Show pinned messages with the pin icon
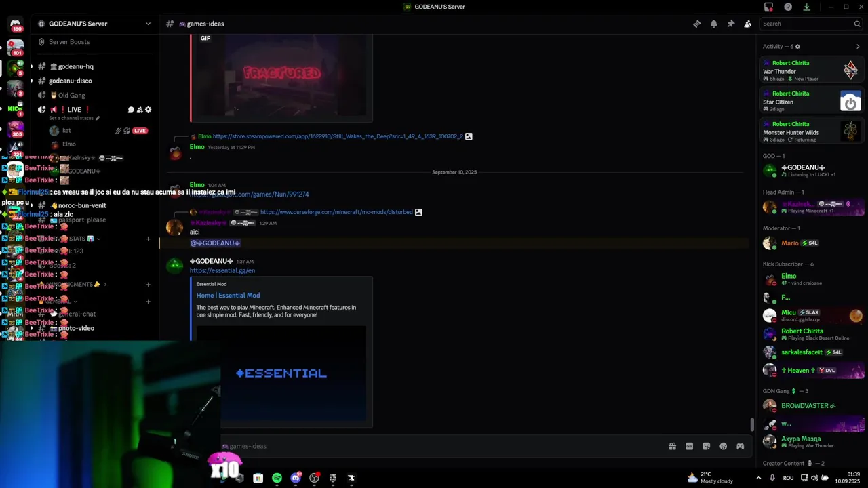This screenshot has width=868, height=488. pos(730,24)
